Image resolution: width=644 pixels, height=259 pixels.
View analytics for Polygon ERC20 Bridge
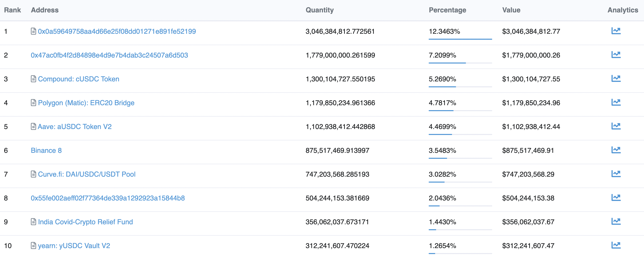coord(616,102)
